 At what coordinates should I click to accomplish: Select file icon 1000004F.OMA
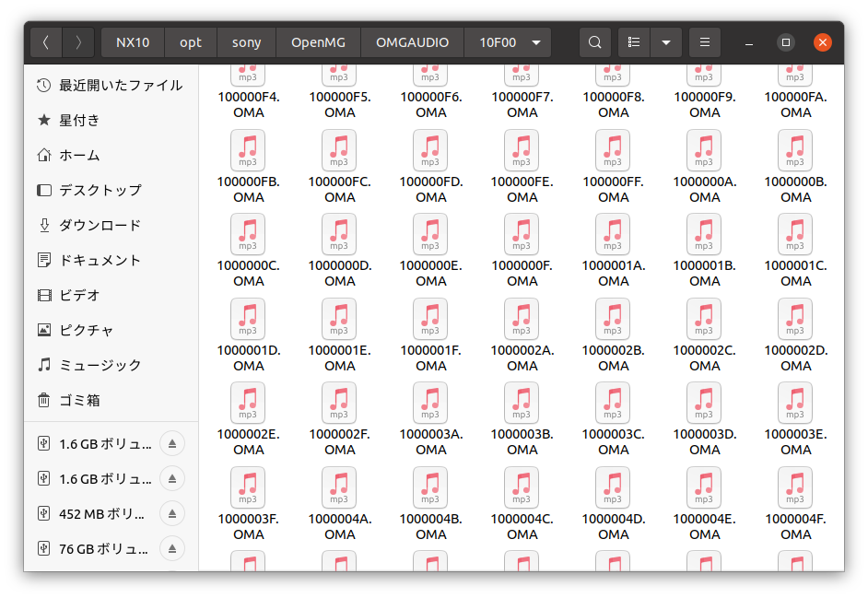795,487
